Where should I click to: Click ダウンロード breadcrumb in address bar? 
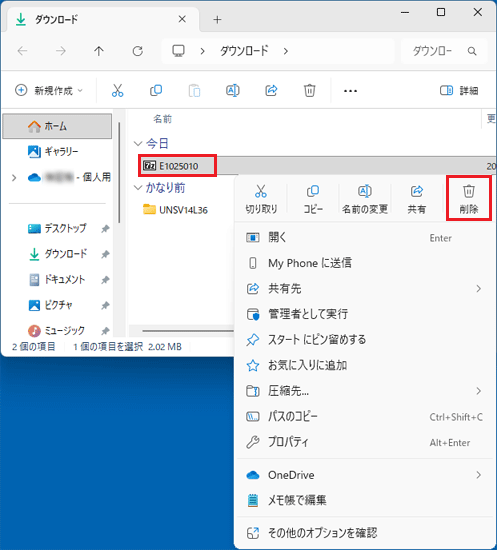coord(244,51)
